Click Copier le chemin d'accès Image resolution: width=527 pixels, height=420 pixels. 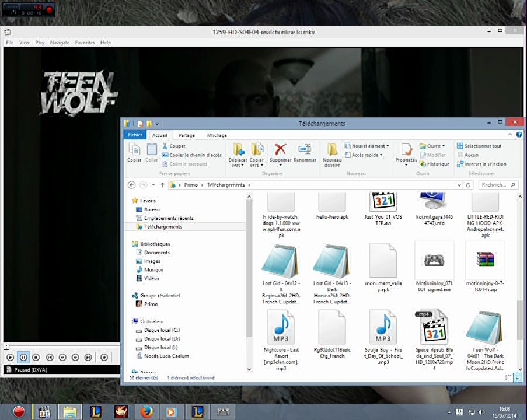coord(192,155)
